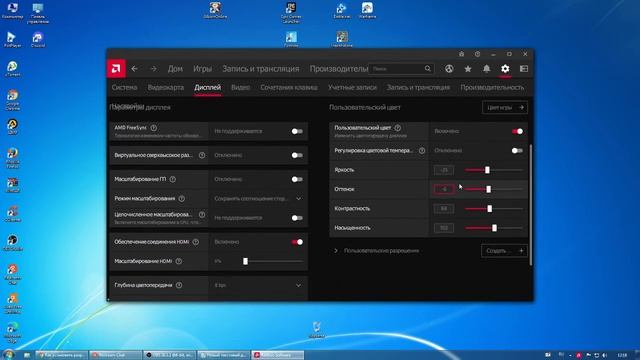
Task: Click the Оттенок value field
Action: 444,189
